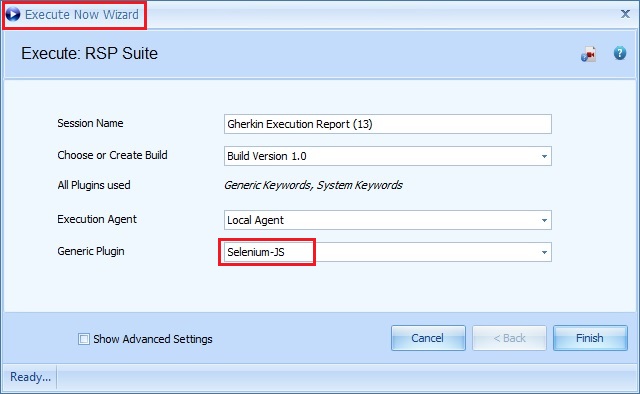Close the Execute Now Wizard window
The height and width of the screenshot is (394, 640).
pyautogui.click(x=625, y=14)
